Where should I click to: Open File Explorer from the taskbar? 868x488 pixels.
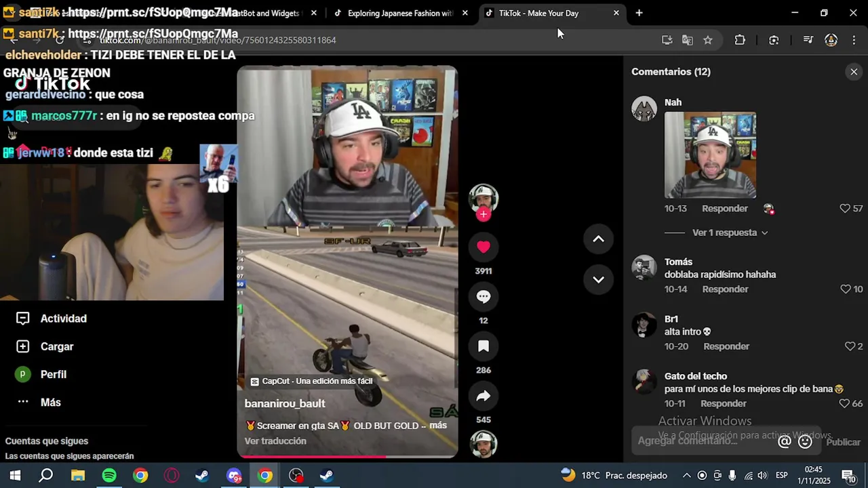[x=78, y=476]
